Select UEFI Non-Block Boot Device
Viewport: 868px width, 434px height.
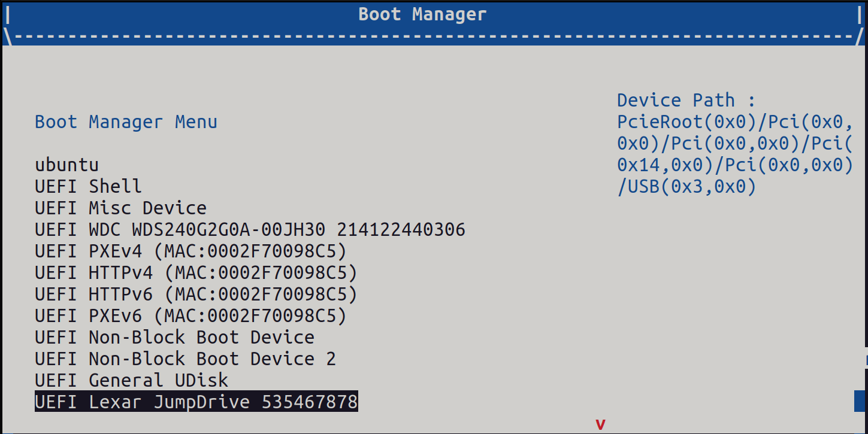coord(174,337)
